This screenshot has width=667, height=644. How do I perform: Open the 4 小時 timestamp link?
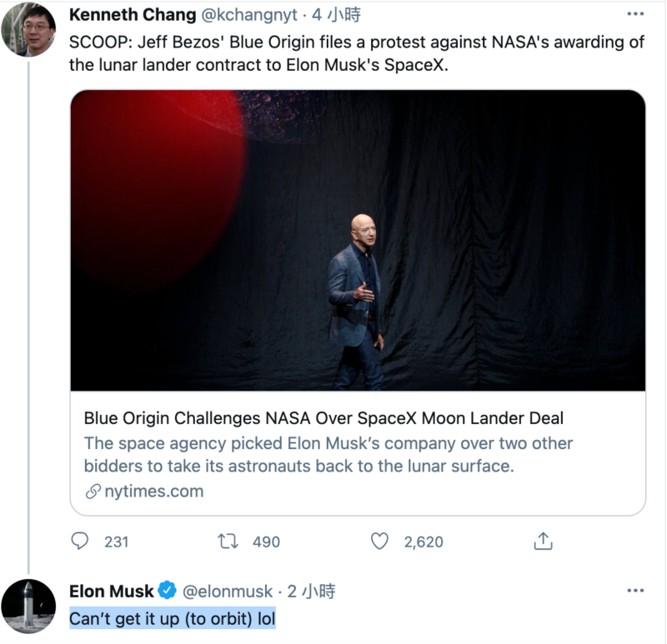click(336, 15)
